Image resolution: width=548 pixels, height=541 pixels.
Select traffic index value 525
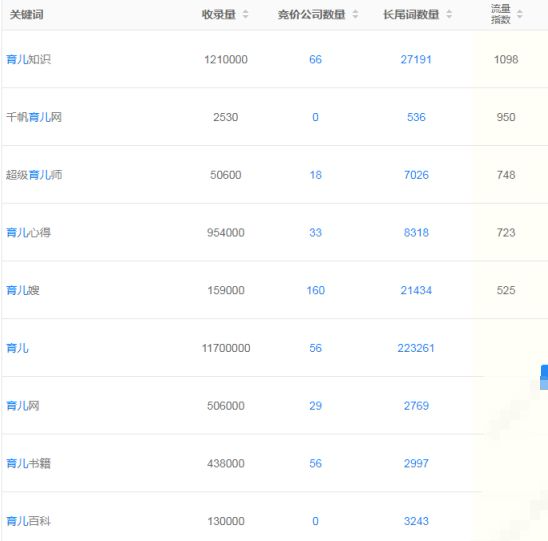506,290
